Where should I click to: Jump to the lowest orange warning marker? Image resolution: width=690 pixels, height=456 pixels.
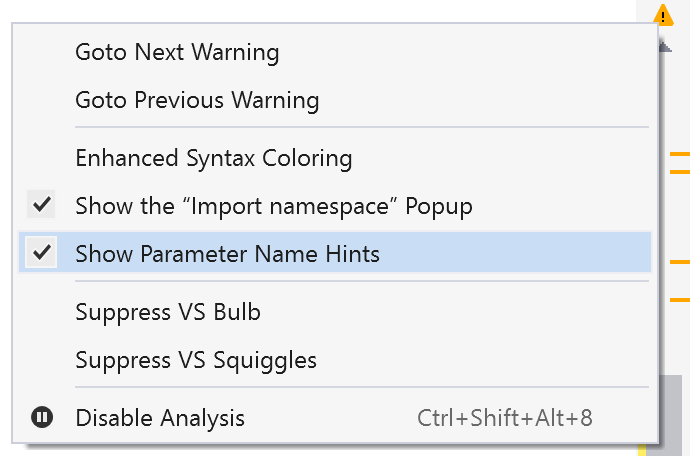point(680,300)
